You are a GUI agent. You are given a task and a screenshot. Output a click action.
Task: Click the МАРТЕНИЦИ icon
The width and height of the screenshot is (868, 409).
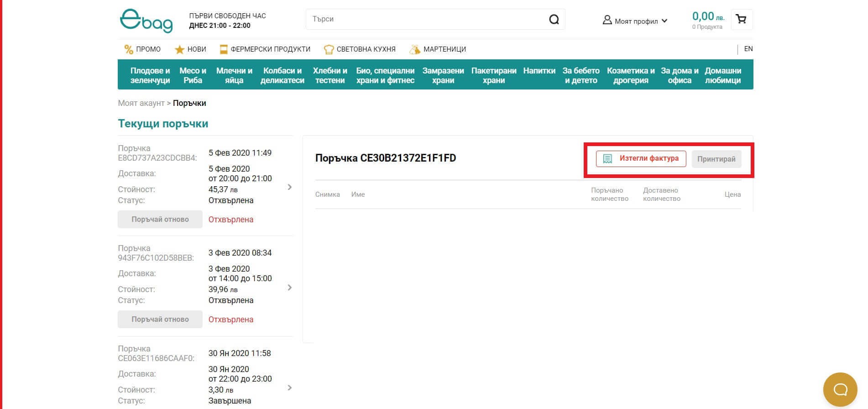pos(415,49)
